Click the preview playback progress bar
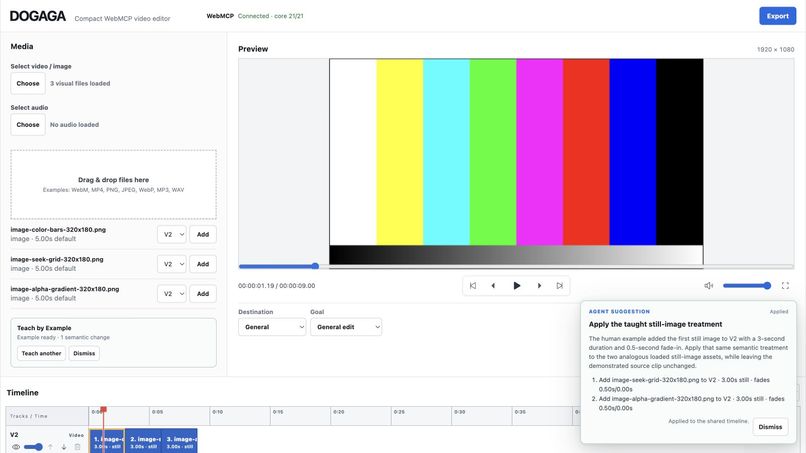Image resolution: width=806 pixels, height=453 pixels. (516, 266)
